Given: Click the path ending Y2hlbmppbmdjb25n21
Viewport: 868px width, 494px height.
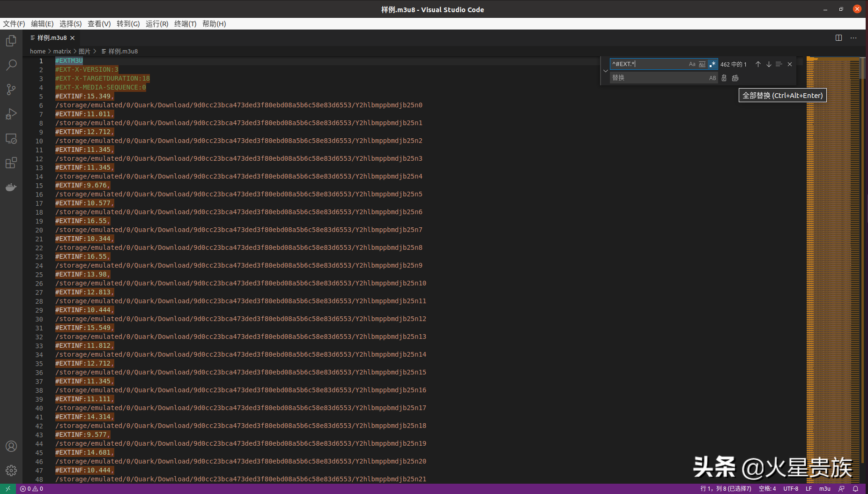Looking at the screenshot, I should [241, 479].
